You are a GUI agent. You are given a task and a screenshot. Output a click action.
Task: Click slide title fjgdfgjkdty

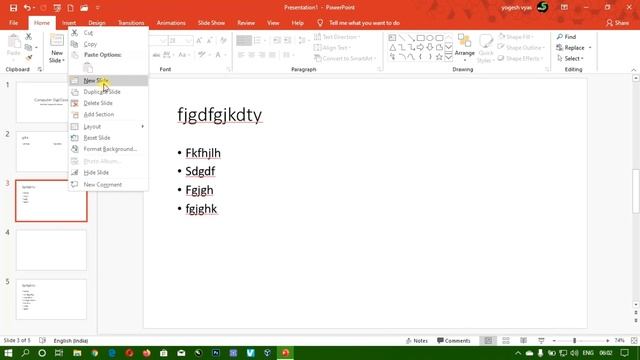pos(220,115)
